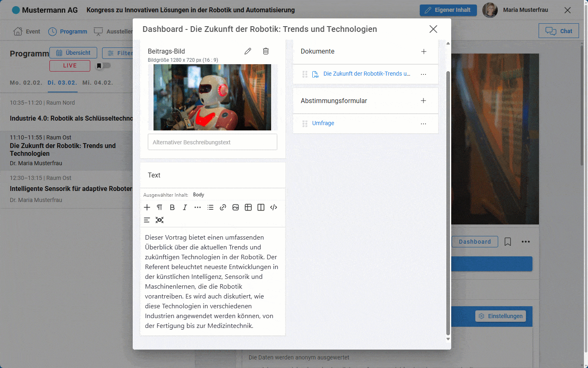Open options menu for the Umfrage entry
The height and width of the screenshot is (368, 588).
[423, 123]
